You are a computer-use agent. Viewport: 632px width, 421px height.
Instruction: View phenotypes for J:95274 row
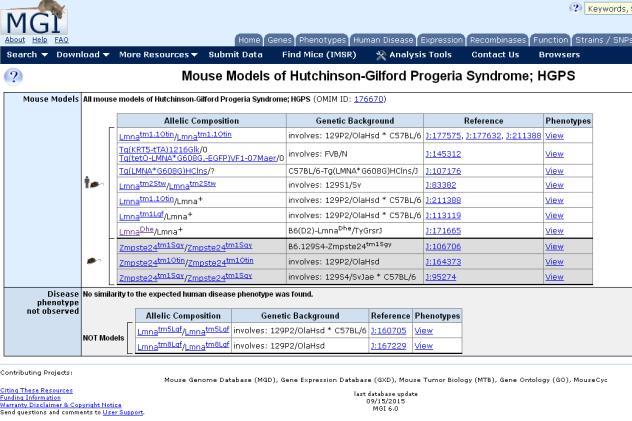[x=554, y=277]
